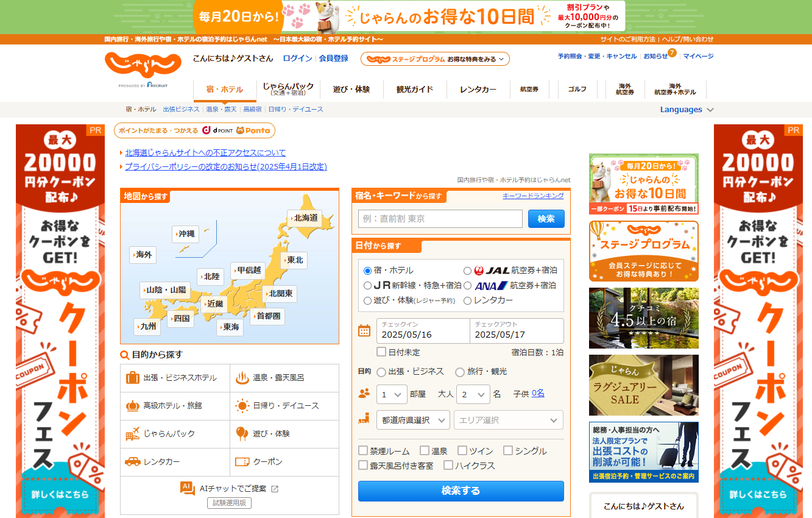
Task: Switch to the じゃらんパック tab
Action: (288, 89)
